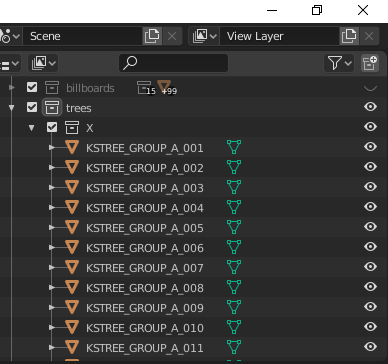Screen dimensions: 388x364
Task: Hide the X collection in viewport
Action: 371,127
